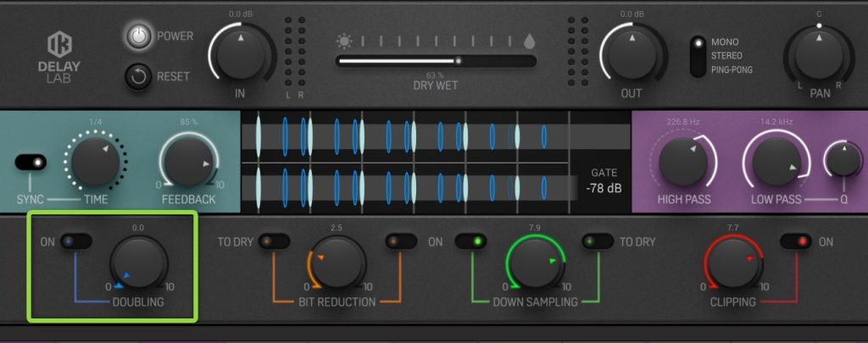868x343 pixels.
Task: Click the PAN knob
Action: coord(818,53)
